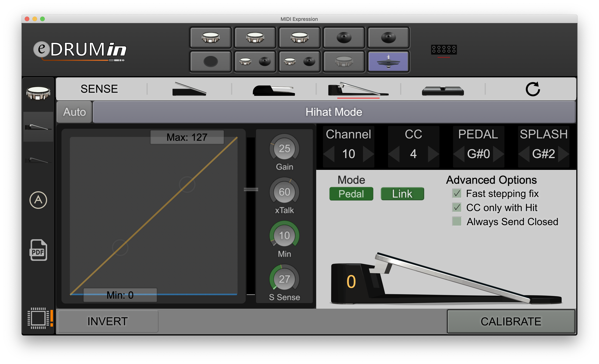This screenshot has height=364, width=599.
Task: Open the circled A sidebar icon
Action: [x=38, y=200]
